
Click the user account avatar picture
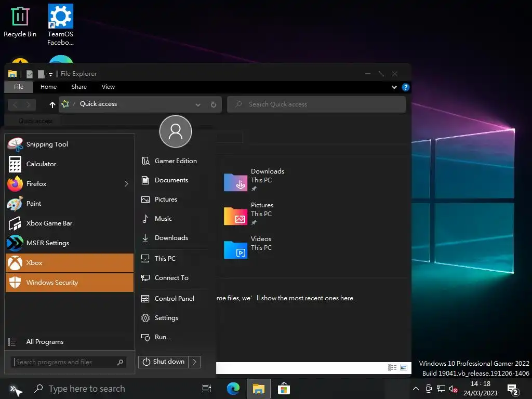(x=176, y=131)
